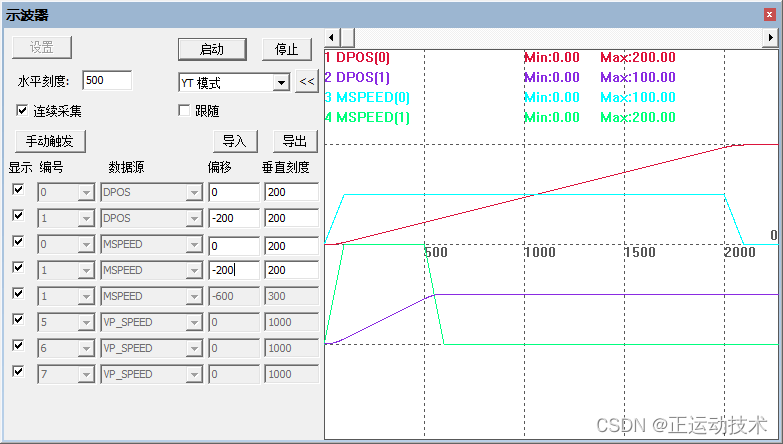Uncheck display for the MSPEED row with offset -200
The image size is (783, 444).
pyautogui.click(x=18, y=267)
